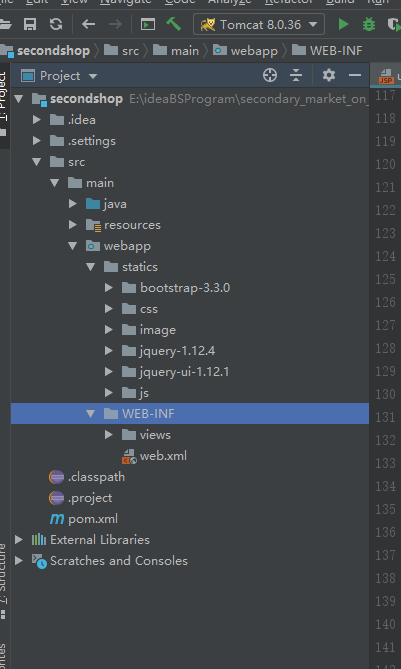This screenshot has height=669, width=401.
Task: Expand the image folder arrow
Action: (x=109, y=330)
